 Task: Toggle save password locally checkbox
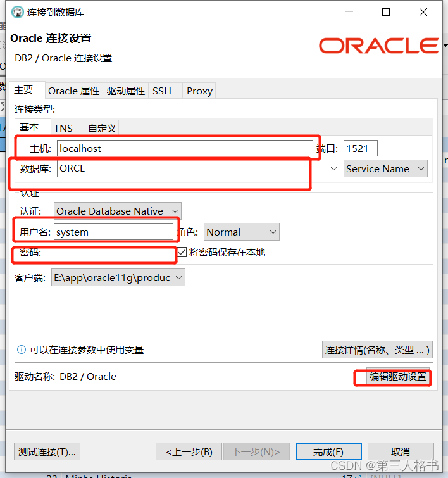pos(182,252)
